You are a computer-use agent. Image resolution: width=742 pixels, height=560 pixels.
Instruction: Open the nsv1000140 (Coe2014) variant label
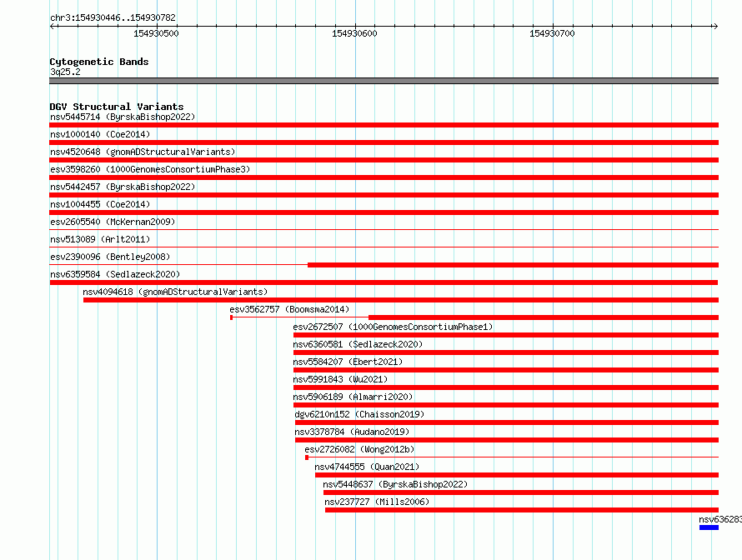(x=100, y=134)
